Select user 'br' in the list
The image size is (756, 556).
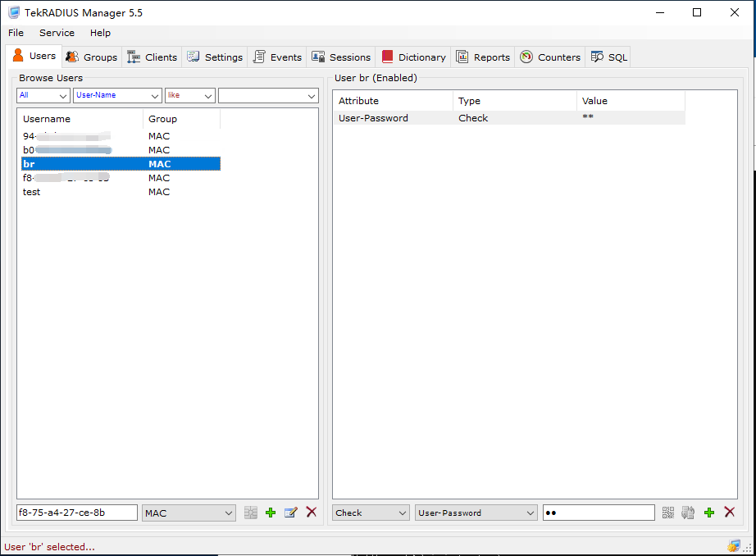pos(121,164)
